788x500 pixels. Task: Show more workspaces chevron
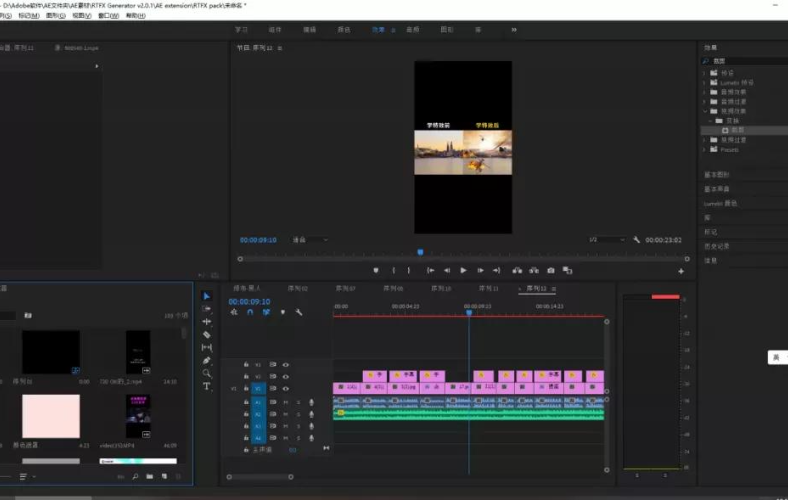point(514,30)
